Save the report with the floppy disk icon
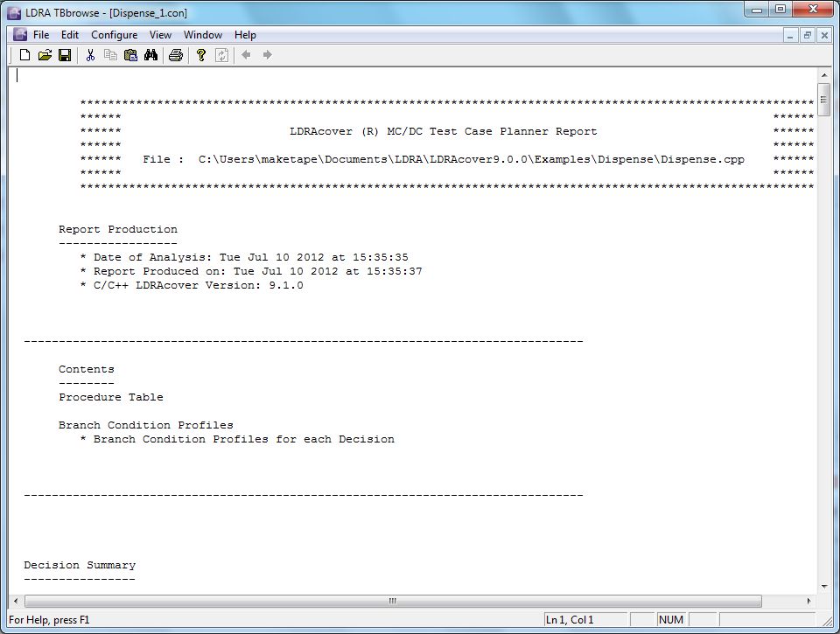 65,55
